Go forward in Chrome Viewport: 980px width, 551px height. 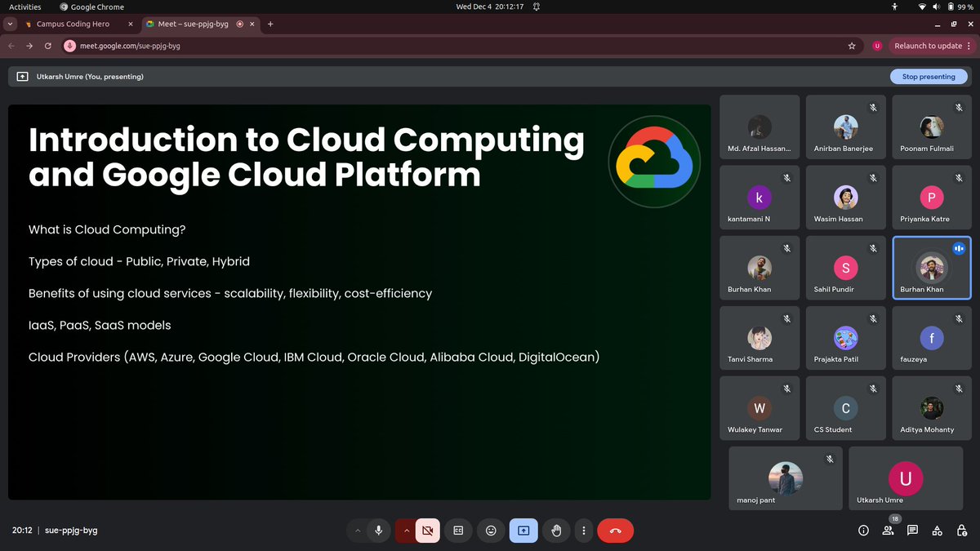30,46
